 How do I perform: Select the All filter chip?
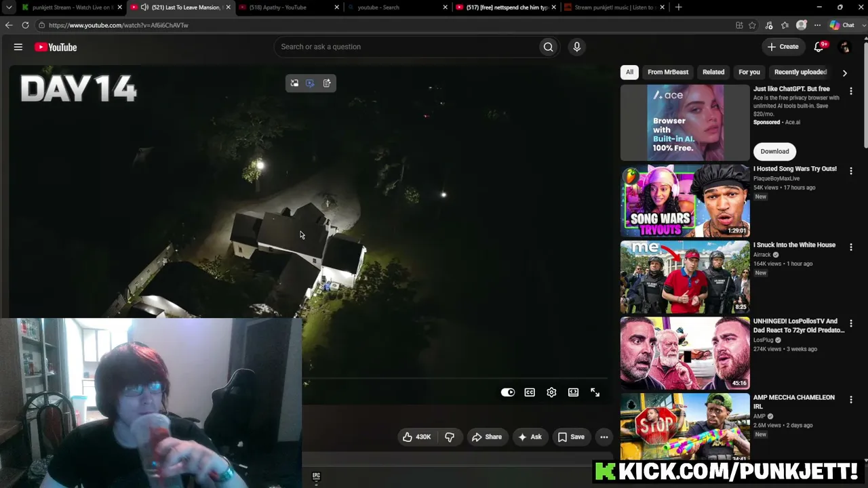coord(629,72)
